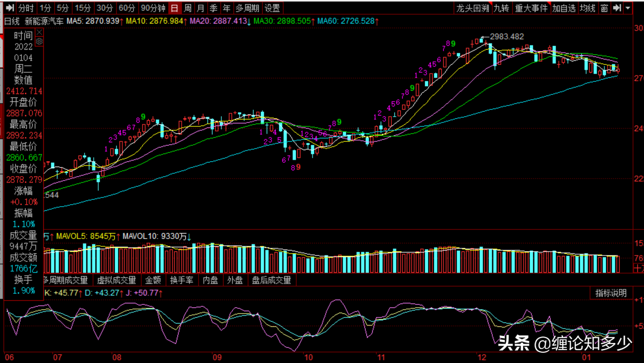The height and width of the screenshot is (363, 644).
Task: Select 外盘 tab
Action: 235,280
